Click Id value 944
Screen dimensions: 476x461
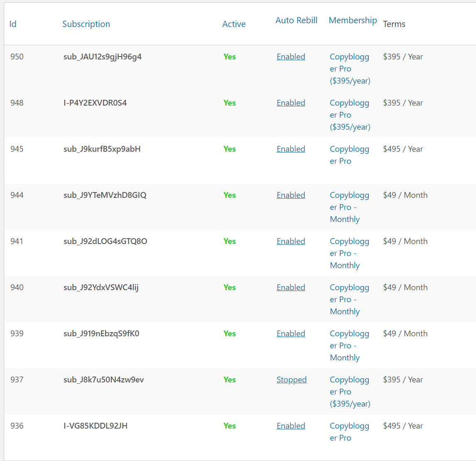click(x=17, y=195)
